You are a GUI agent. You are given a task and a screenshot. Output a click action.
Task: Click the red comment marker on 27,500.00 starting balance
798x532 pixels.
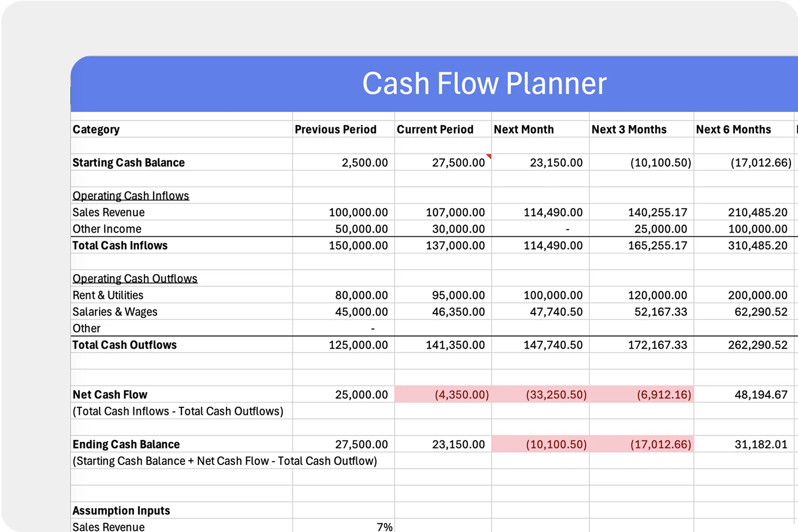489,157
